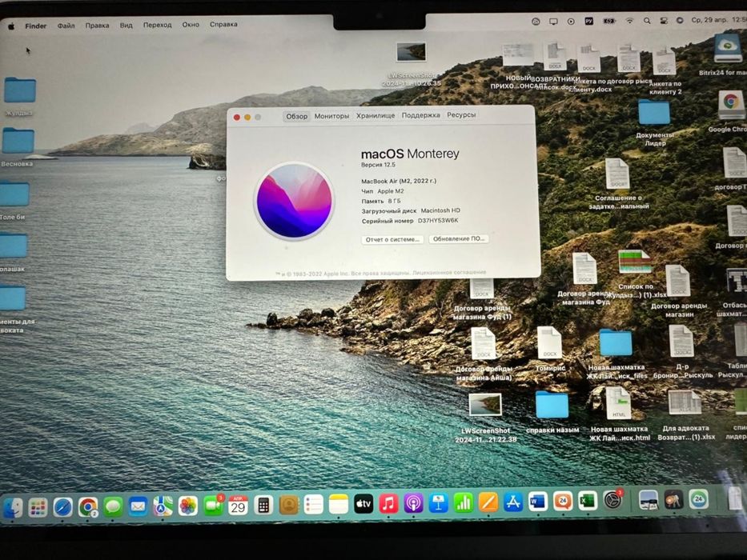Open the Справка menu

[x=223, y=24]
